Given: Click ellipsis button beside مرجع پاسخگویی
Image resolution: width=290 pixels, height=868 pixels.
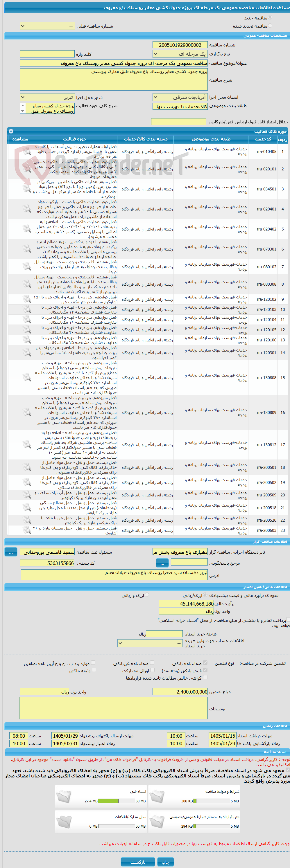Looking at the screenshot, I should 162,563.
